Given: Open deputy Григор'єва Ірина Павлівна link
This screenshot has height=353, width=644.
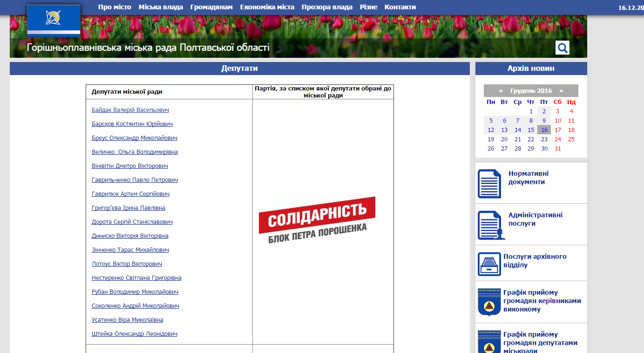Looking at the screenshot, I should [129, 208].
